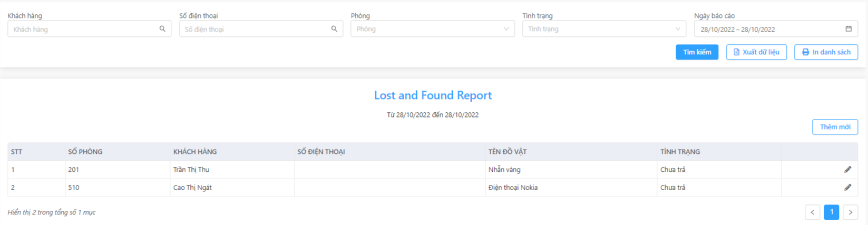The image size is (868, 225).
Task: Click Xuất dữ liệu export button
Action: [x=756, y=52]
